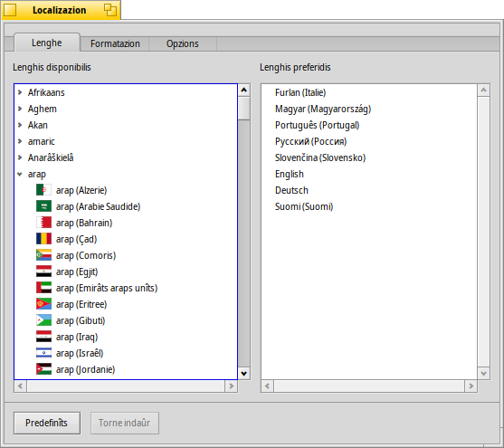Click the Jordan flag icon
Viewport: 504px width, 448px height.
coord(43,369)
